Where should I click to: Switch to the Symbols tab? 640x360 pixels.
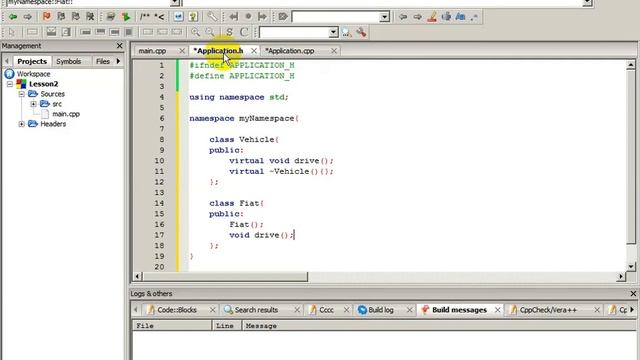pyautogui.click(x=69, y=61)
